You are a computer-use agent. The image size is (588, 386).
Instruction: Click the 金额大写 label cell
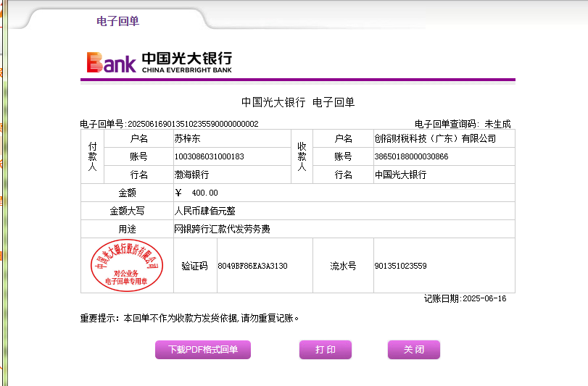click(127, 211)
